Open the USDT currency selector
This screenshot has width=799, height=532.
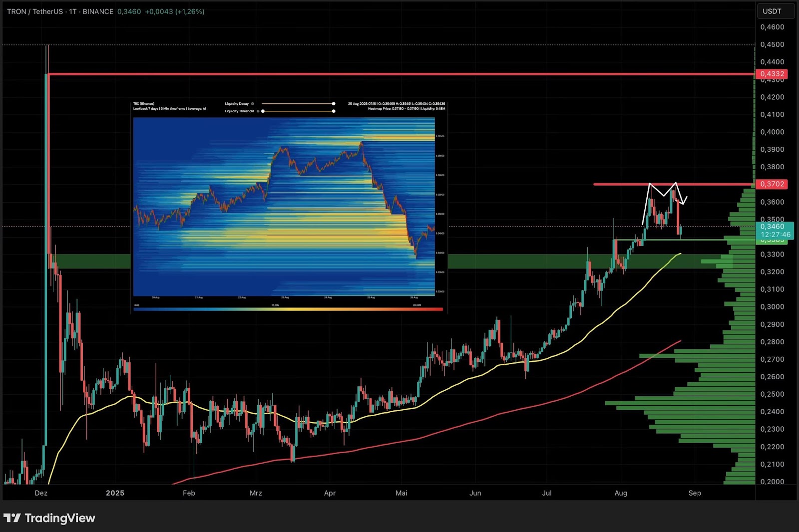coord(776,11)
